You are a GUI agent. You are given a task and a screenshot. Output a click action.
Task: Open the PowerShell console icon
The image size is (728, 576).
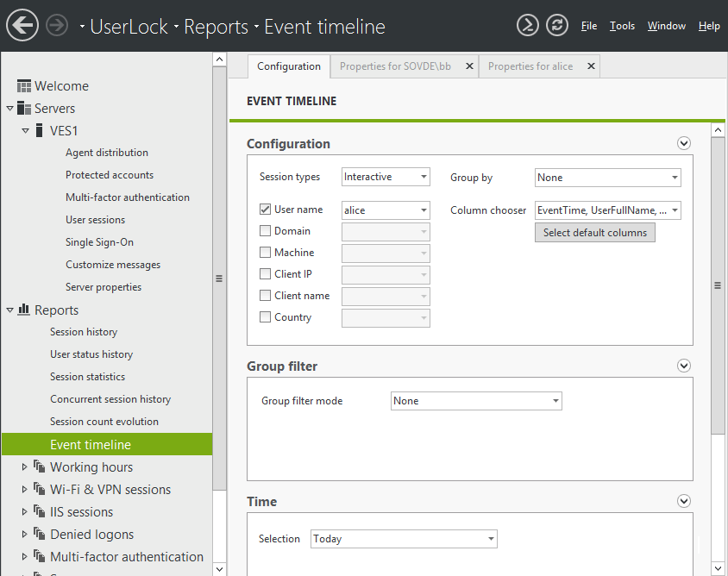click(528, 25)
